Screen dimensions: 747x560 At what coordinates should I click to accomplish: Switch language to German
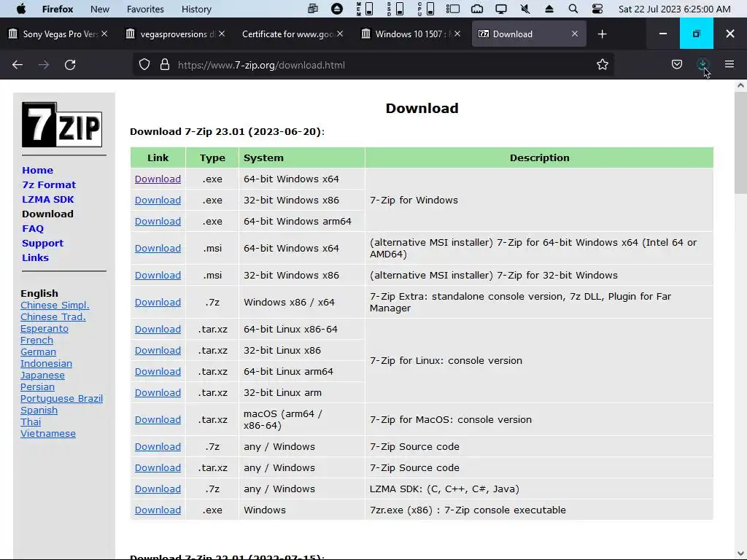(x=38, y=352)
